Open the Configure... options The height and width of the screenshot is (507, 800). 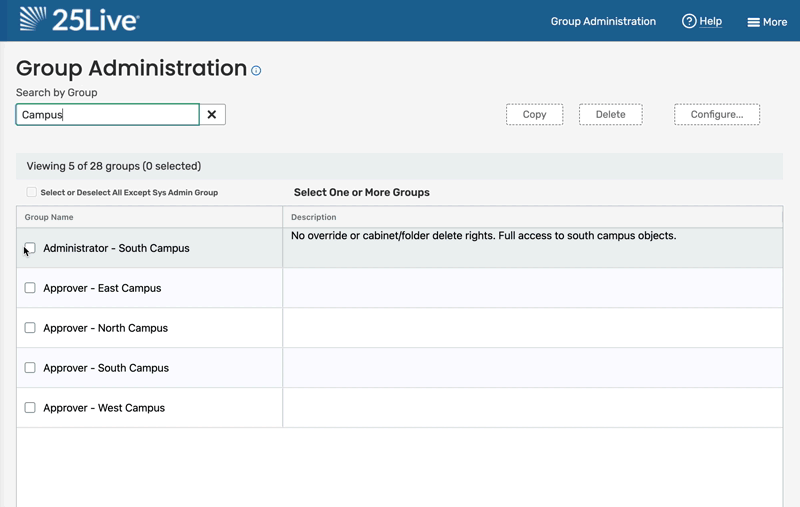[x=716, y=115]
